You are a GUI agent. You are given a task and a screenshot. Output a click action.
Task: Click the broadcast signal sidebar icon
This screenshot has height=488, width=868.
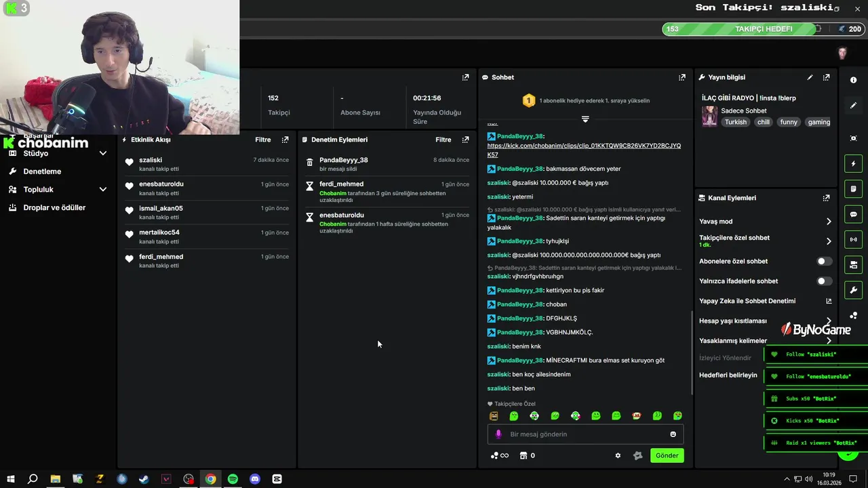853,239
